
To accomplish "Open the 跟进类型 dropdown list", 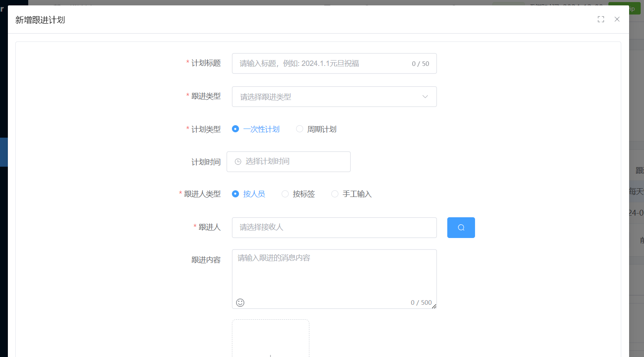I will click(x=334, y=96).
